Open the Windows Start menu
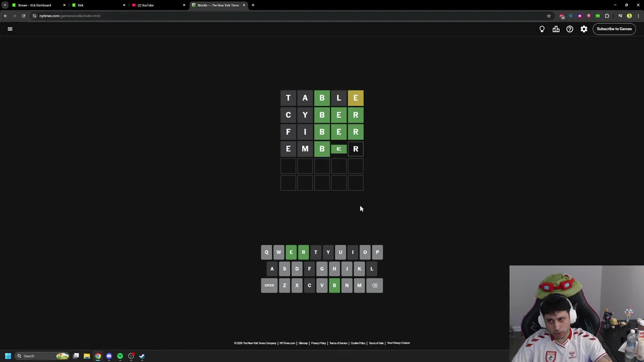The image size is (644, 362). 8,356
